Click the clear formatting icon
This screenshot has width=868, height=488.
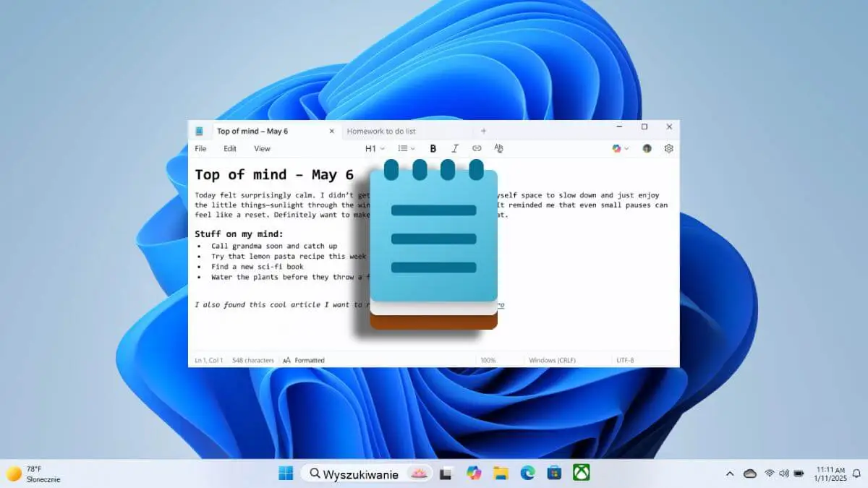[x=498, y=148]
